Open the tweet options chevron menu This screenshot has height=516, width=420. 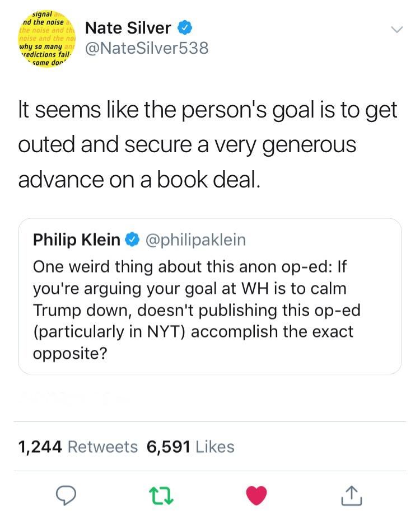click(396, 29)
